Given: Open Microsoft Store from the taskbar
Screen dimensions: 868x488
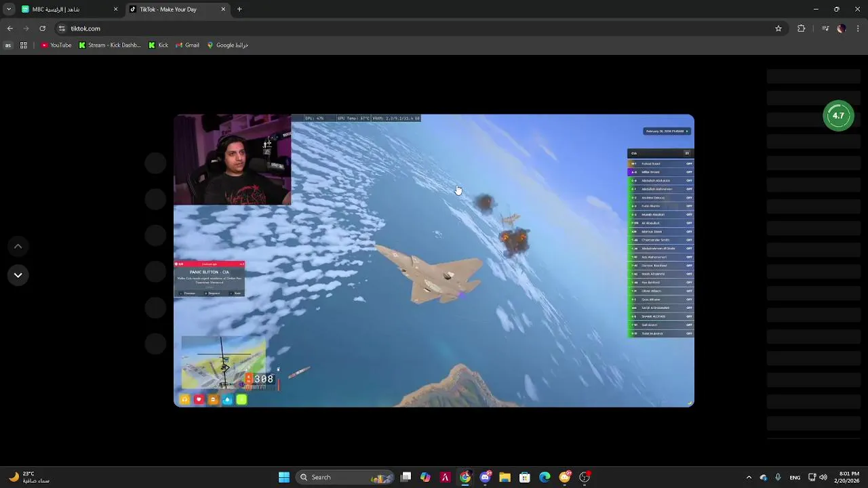Looking at the screenshot, I should coord(525,477).
